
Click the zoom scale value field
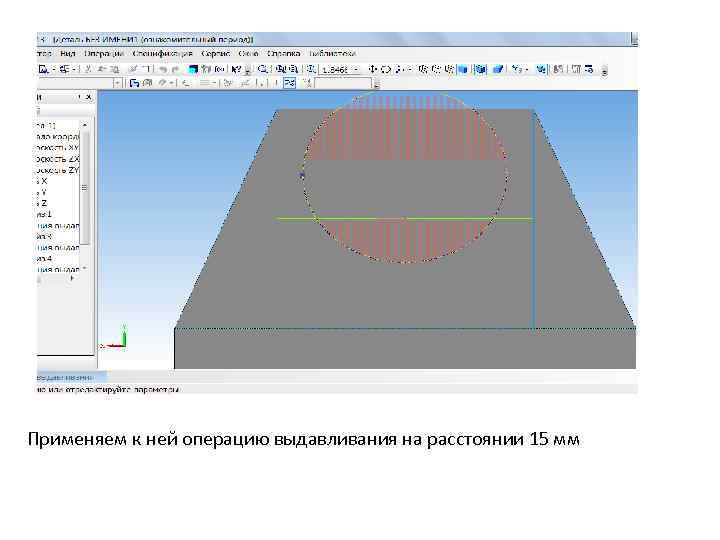[335, 70]
